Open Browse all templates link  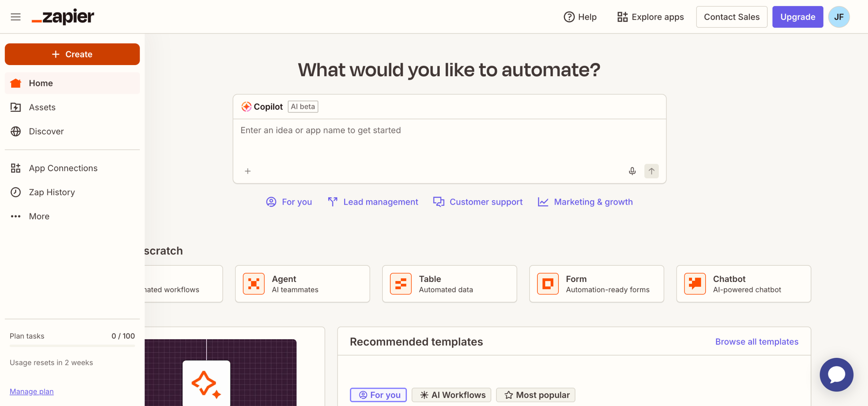pos(756,342)
